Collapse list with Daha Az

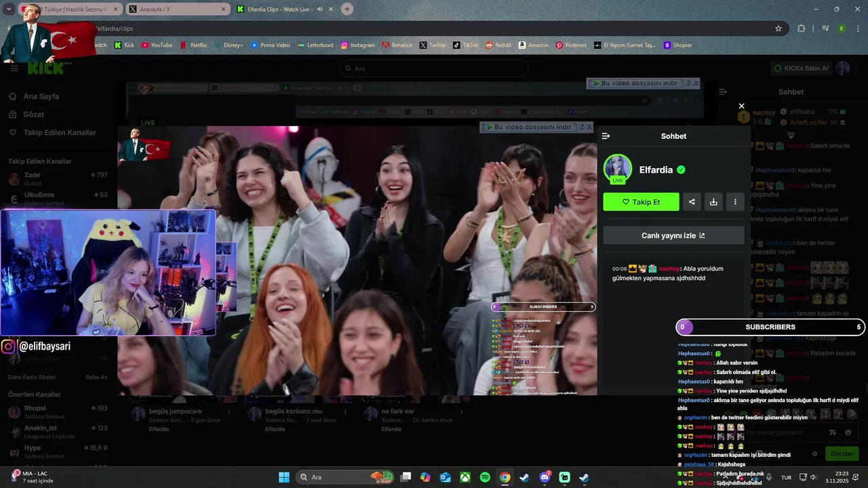pyautogui.click(x=96, y=377)
